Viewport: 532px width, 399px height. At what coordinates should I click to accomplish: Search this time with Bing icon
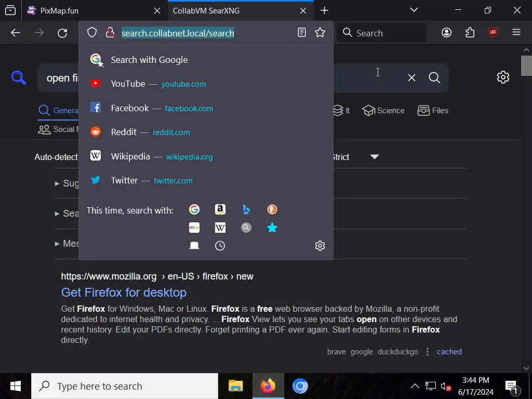(246, 209)
